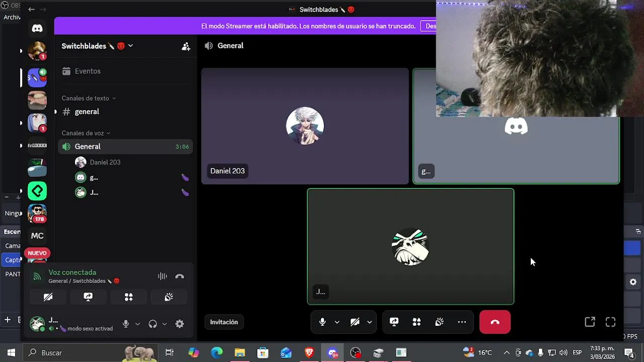Open the MC server icon
The width and height of the screenshot is (644, 362).
coord(37,236)
